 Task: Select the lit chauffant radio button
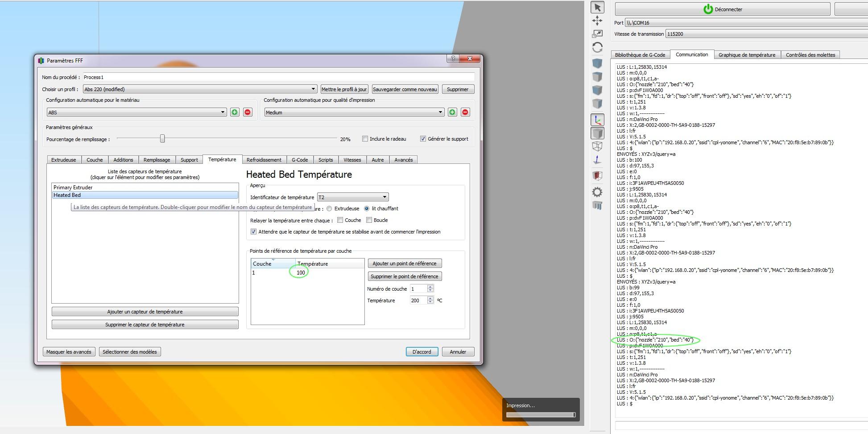(x=367, y=209)
